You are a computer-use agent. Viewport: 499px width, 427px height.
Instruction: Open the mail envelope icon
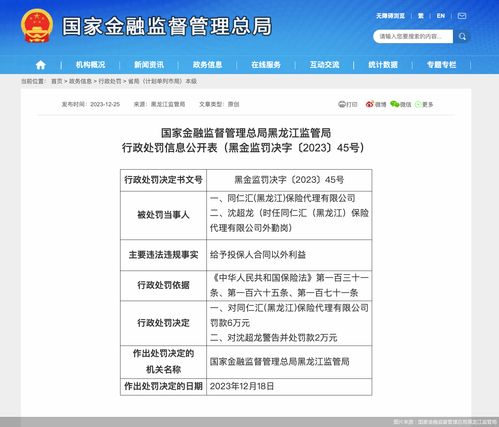pos(462,16)
